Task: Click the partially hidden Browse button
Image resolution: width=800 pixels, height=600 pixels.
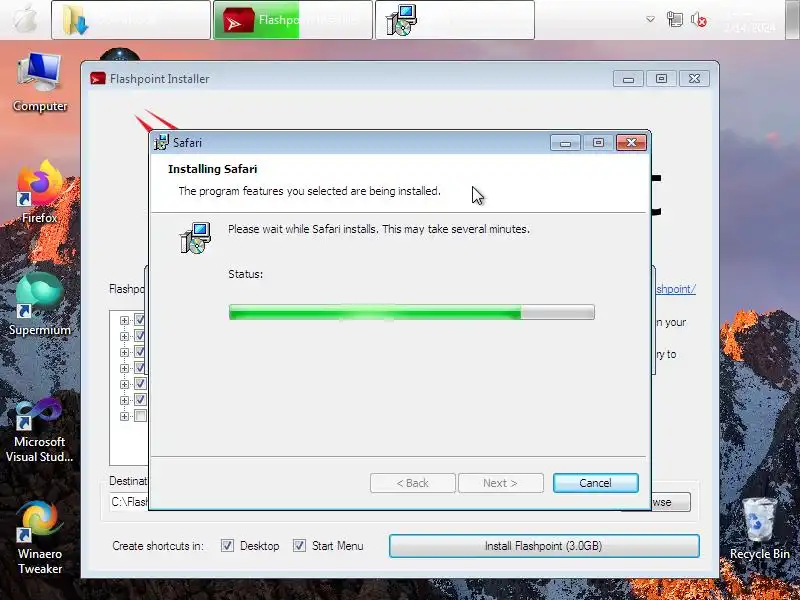Action: [671, 502]
